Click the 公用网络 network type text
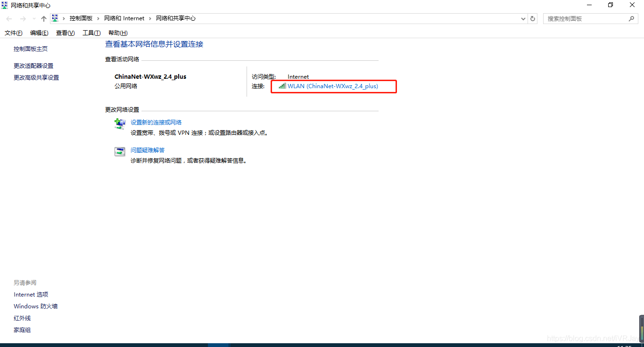 click(x=126, y=86)
